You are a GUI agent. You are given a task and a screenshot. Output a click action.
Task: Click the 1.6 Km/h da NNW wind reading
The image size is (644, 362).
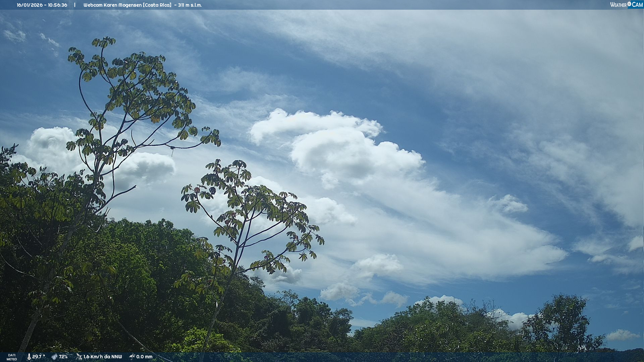tap(103, 357)
